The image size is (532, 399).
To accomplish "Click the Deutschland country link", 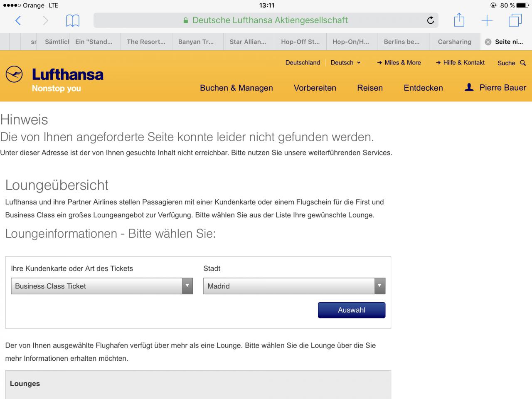I will click(303, 62).
